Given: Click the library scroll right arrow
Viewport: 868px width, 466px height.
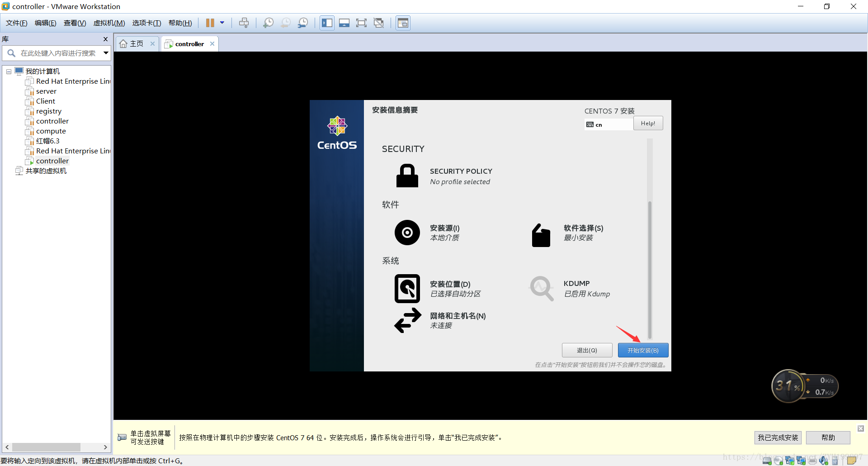Looking at the screenshot, I should (105, 447).
